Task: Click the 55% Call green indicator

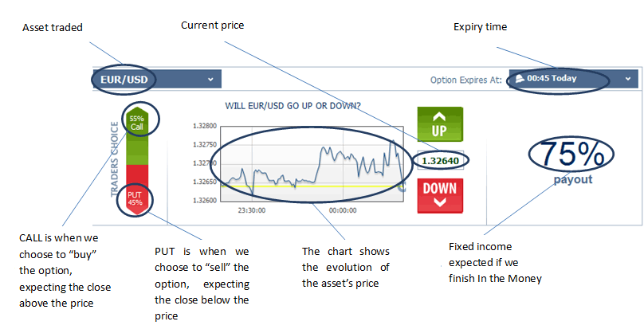Action: pyautogui.click(x=137, y=123)
